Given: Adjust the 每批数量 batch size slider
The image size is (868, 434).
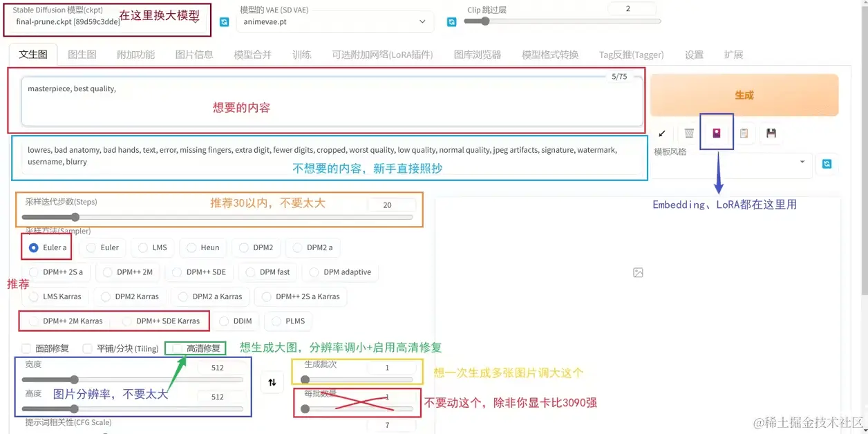Looking at the screenshot, I should (x=357, y=408).
